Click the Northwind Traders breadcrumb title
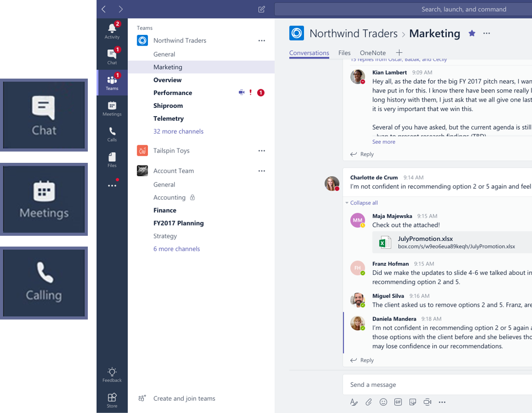 353,33
